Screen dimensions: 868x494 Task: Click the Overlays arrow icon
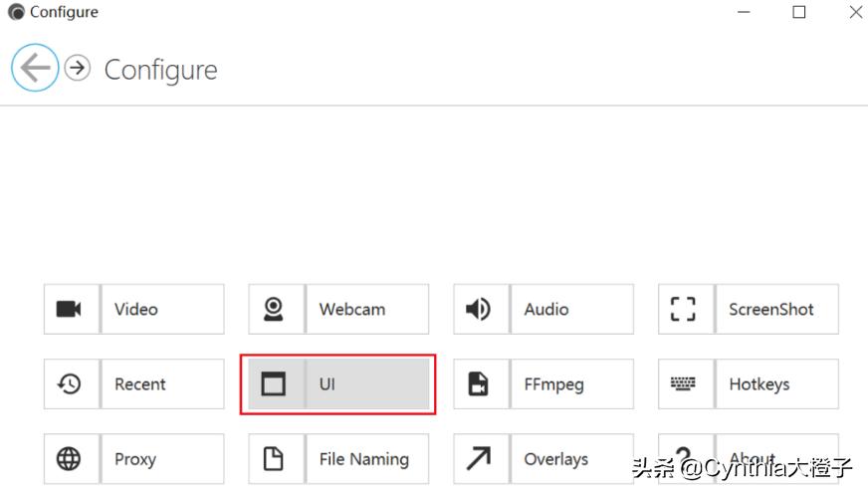click(x=479, y=459)
